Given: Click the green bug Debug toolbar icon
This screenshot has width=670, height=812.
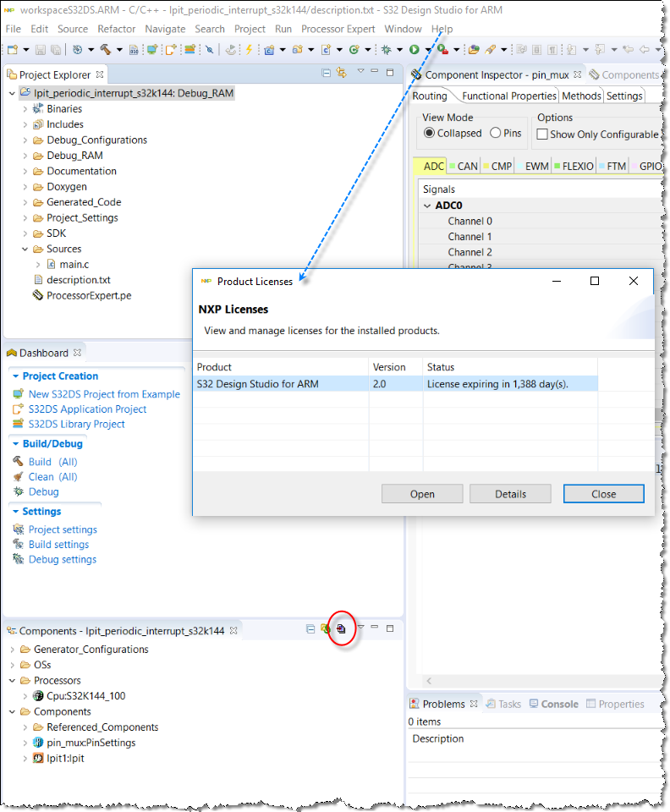Looking at the screenshot, I should 386,50.
